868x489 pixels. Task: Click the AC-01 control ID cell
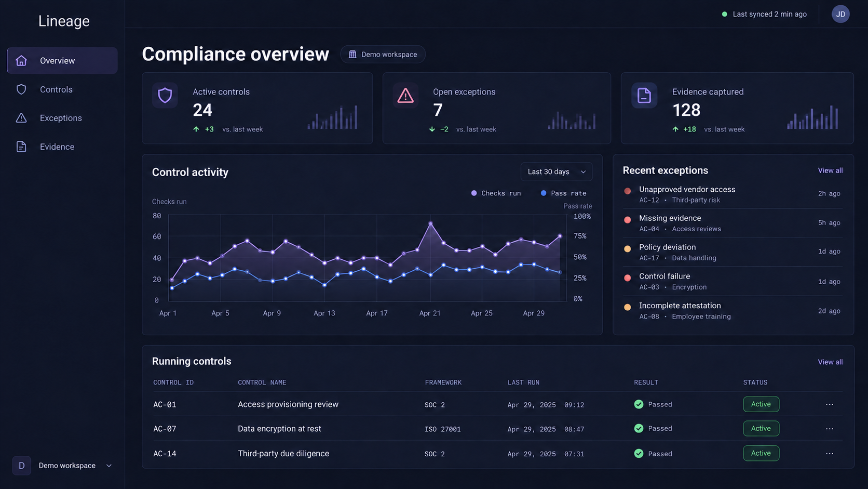165,404
